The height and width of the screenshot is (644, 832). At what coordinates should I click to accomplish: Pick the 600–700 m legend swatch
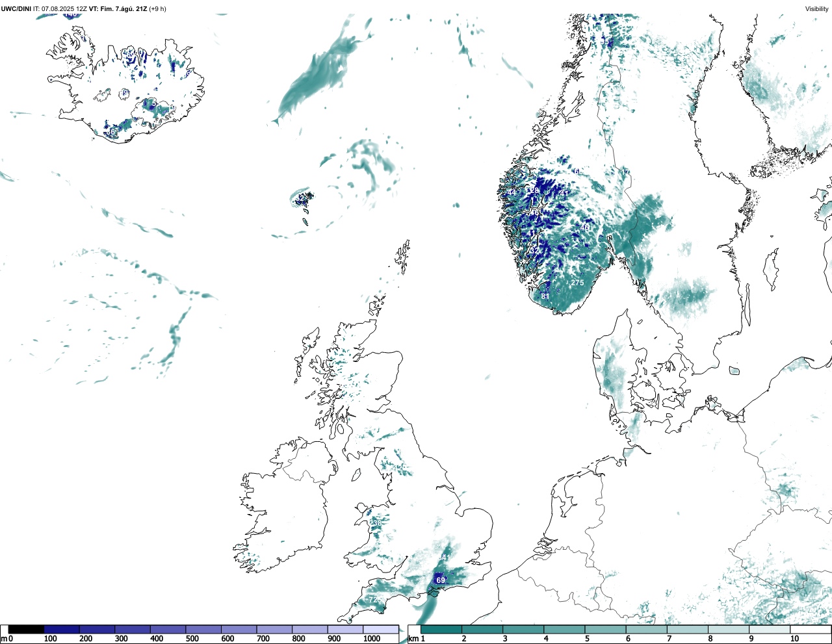click(239, 630)
